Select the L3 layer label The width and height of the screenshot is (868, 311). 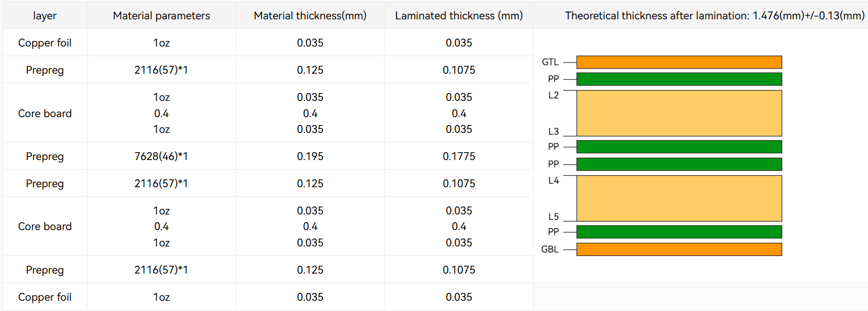(554, 132)
